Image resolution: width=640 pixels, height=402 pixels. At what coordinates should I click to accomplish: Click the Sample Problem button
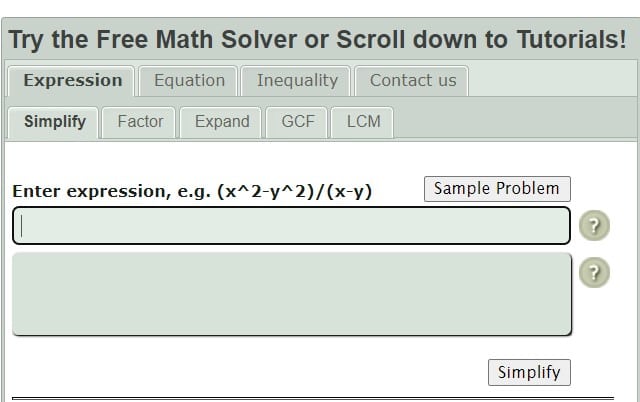(497, 189)
